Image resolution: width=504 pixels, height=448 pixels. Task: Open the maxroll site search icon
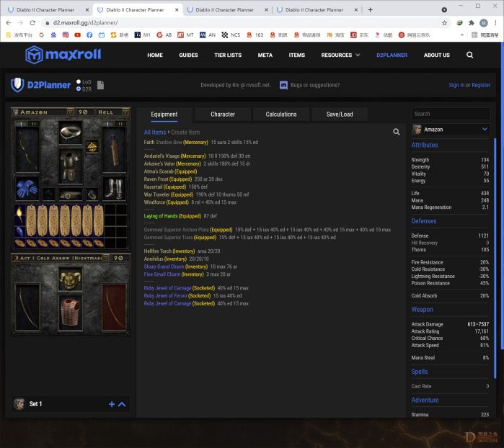[x=469, y=55]
